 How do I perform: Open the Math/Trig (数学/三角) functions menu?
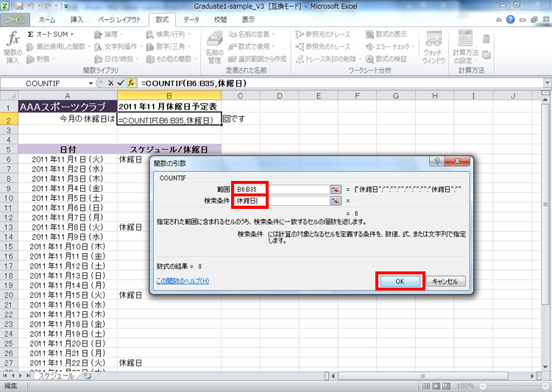(x=169, y=46)
